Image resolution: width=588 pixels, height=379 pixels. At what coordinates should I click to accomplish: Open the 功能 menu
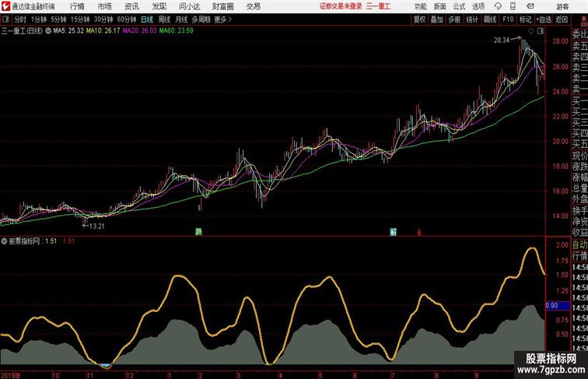pyautogui.click(x=420, y=6)
